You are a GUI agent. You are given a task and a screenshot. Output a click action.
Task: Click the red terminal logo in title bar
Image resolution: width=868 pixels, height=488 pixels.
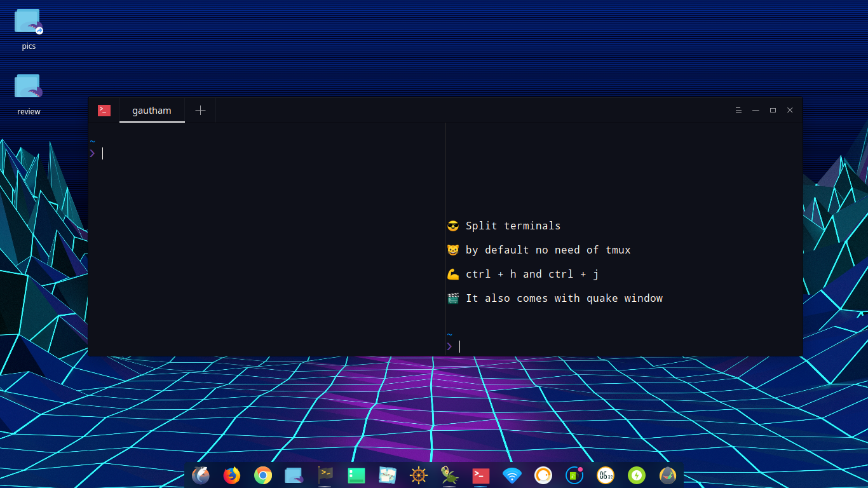104,111
